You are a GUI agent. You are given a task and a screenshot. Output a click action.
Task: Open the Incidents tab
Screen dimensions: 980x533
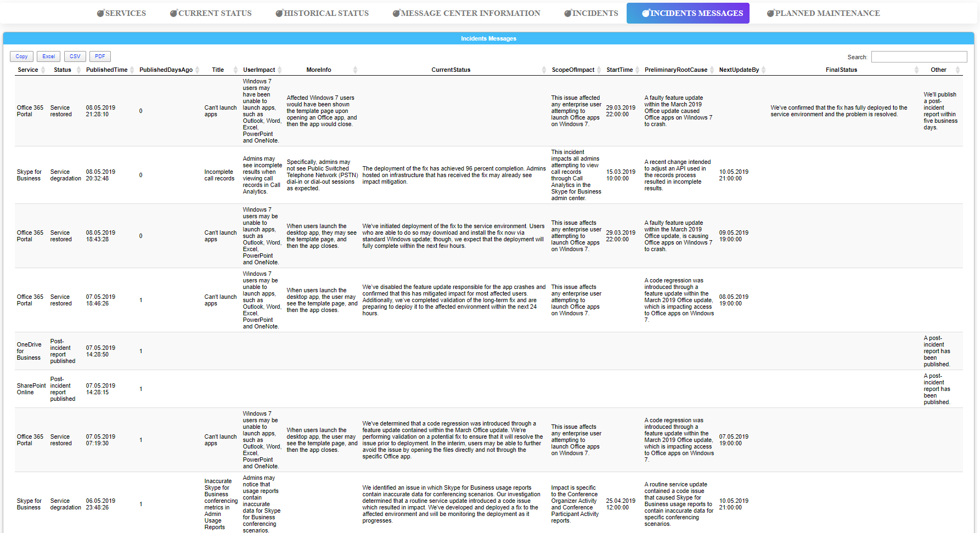595,13
